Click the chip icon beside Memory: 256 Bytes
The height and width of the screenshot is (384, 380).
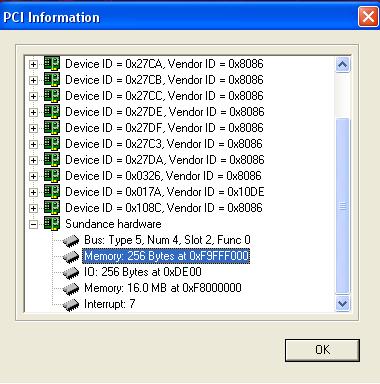pos(71,256)
